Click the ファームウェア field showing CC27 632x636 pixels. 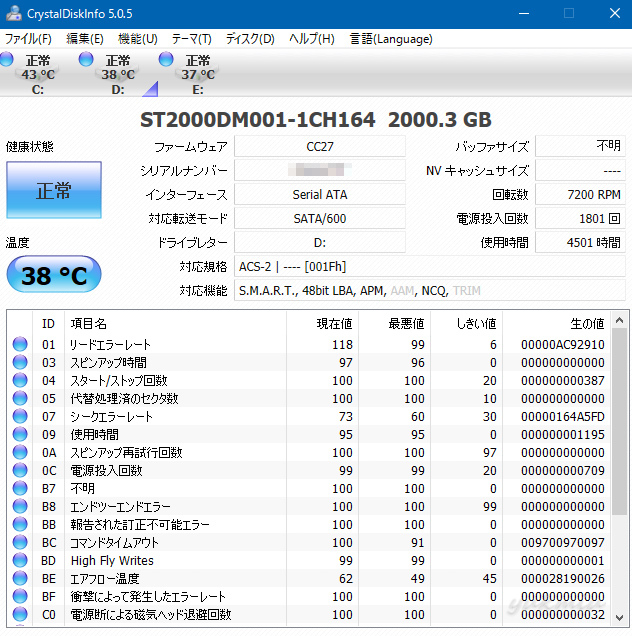click(x=320, y=146)
